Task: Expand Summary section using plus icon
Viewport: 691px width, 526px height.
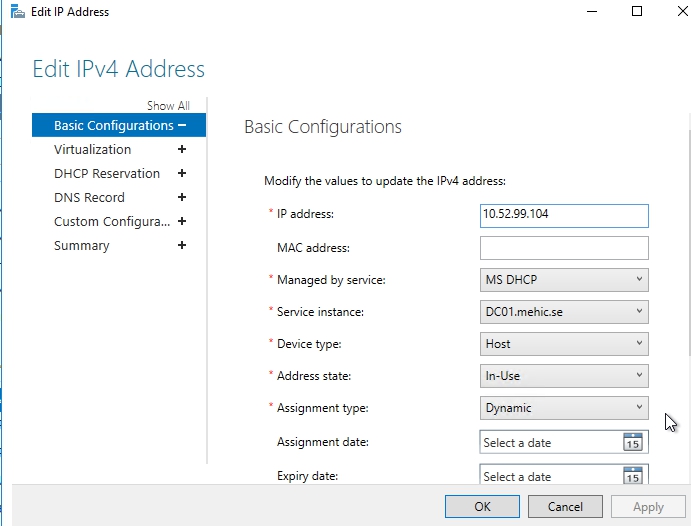Action: pyautogui.click(x=182, y=245)
